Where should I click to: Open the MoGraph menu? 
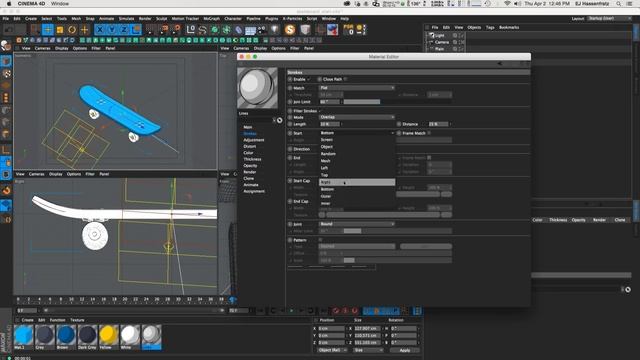(x=211, y=19)
